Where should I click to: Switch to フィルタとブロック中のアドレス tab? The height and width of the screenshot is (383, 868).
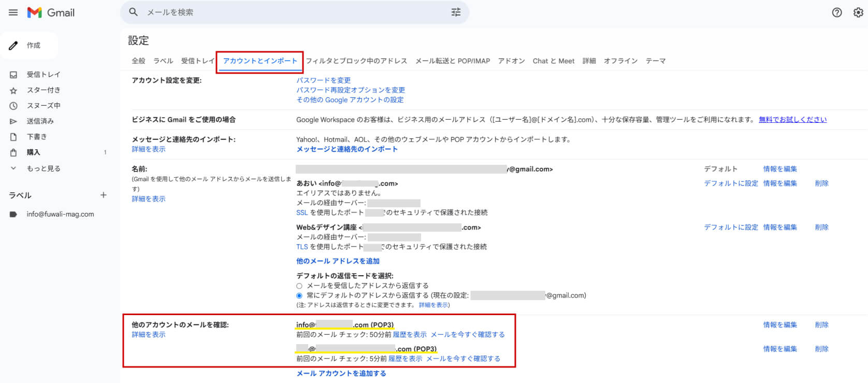[x=356, y=61]
